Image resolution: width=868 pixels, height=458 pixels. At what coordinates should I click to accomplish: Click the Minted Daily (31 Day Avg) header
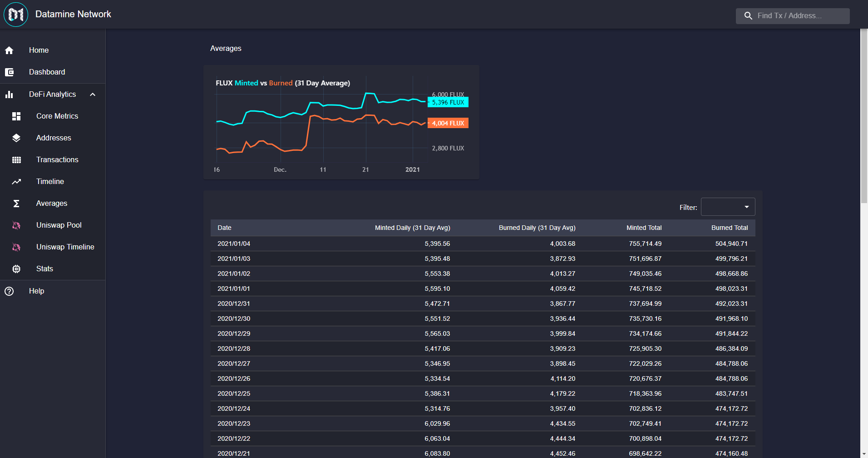[x=412, y=228]
